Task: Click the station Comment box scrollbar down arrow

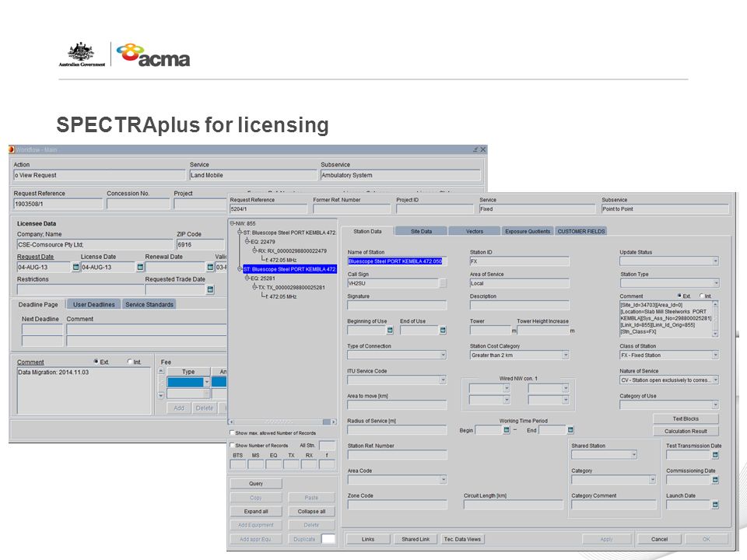Action: click(714, 334)
